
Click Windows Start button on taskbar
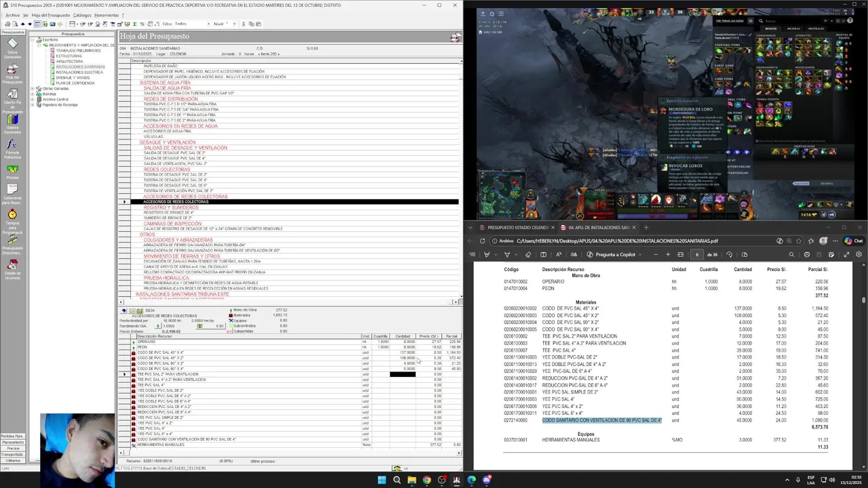(x=382, y=480)
